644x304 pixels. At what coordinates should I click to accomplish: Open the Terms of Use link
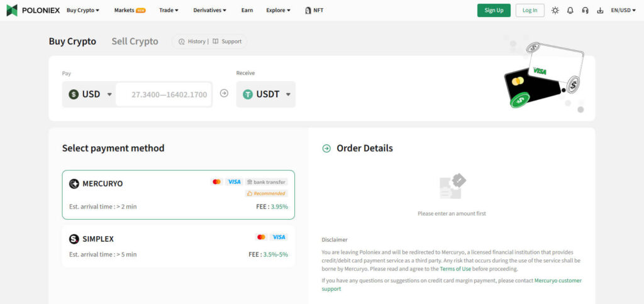tap(455, 269)
